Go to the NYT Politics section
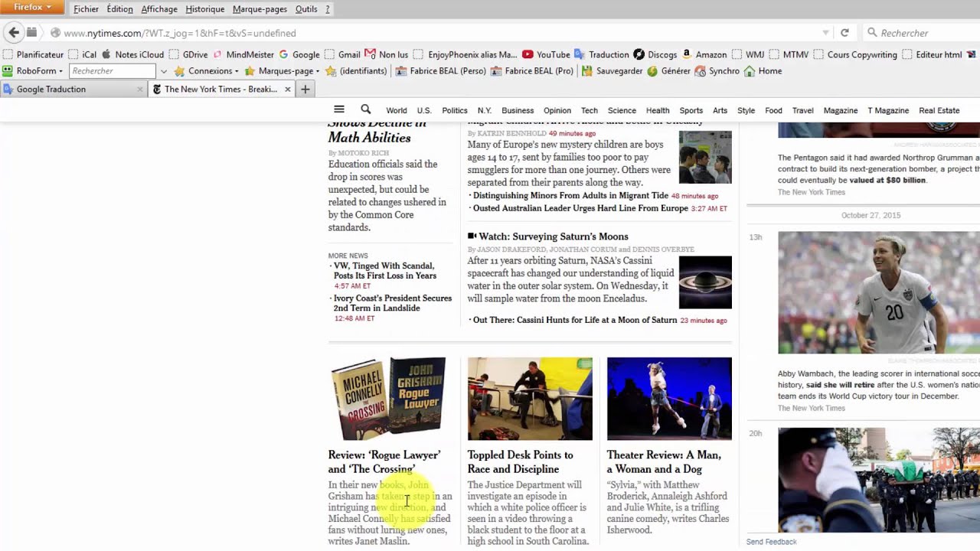 [x=455, y=110]
